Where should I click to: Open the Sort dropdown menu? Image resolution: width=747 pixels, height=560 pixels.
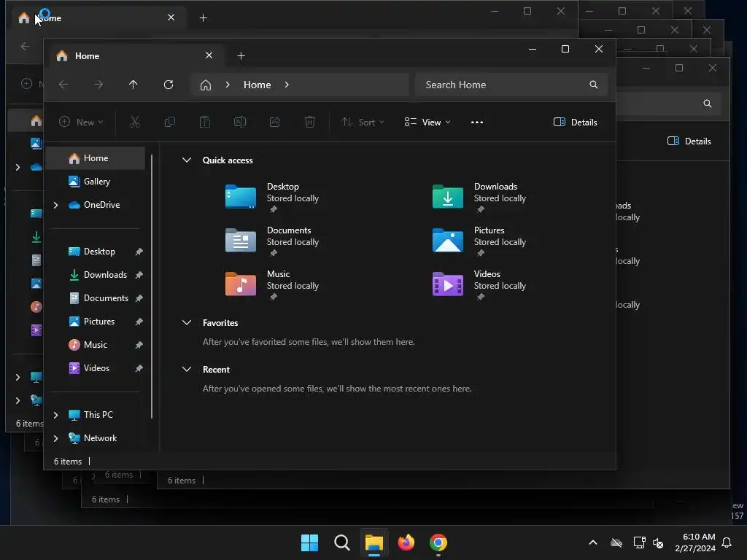363,122
